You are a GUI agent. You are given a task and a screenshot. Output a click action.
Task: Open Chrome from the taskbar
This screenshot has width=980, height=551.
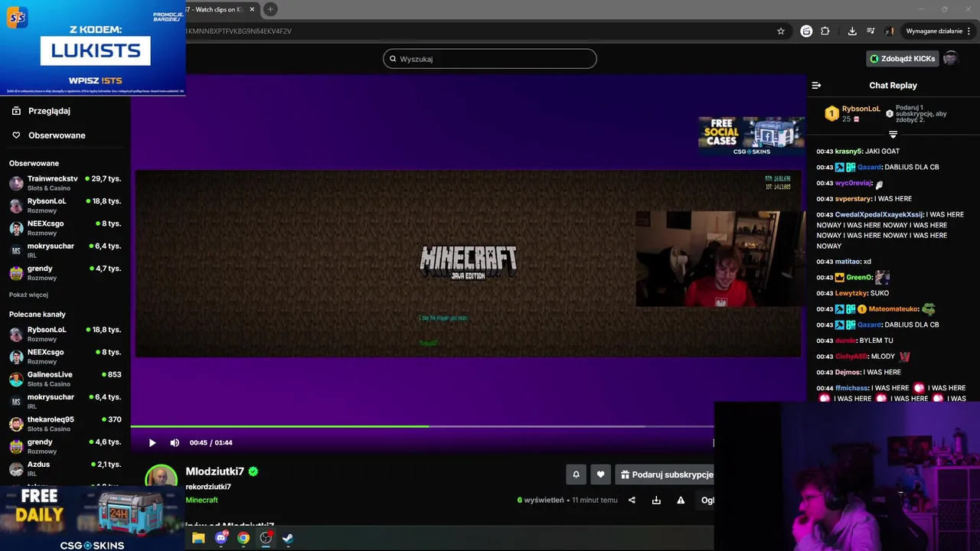pyautogui.click(x=243, y=538)
